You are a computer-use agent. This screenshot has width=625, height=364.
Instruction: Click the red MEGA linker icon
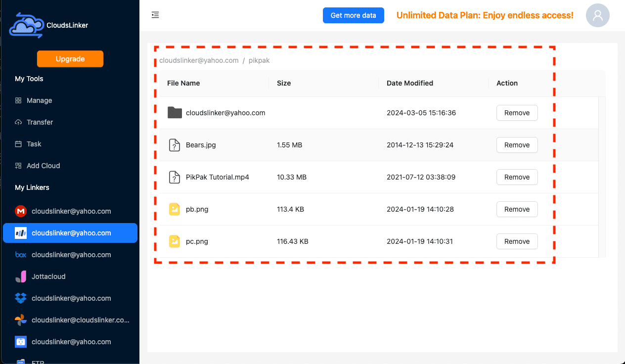pyautogui.click(x=21, y=211)
